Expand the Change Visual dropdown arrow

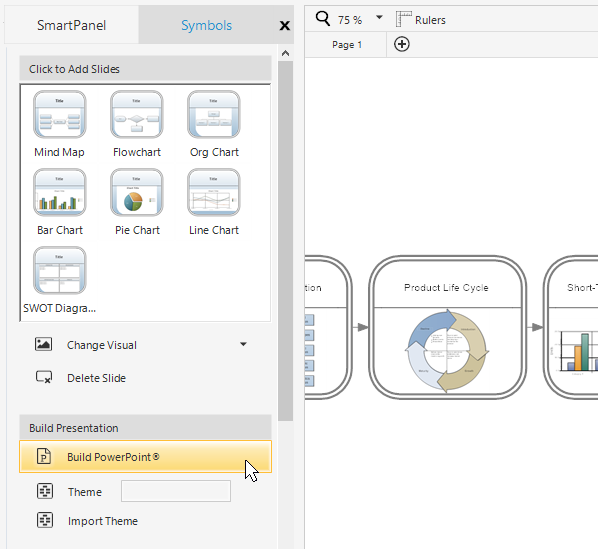click(x=243, y=344)
